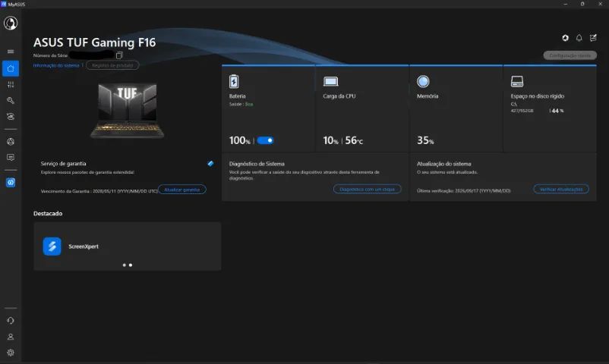Toggle the battery switch next to 100%
The height and width of the screenshot is (364, 609).
pos(265,140)
